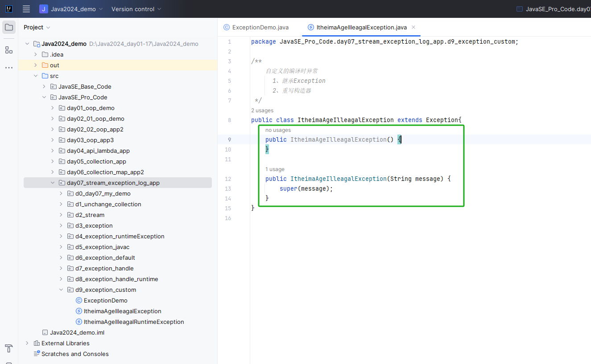591x364 pixels.
Task: Open the Java2024_demo project dropdown
Action: pos(71,9)
